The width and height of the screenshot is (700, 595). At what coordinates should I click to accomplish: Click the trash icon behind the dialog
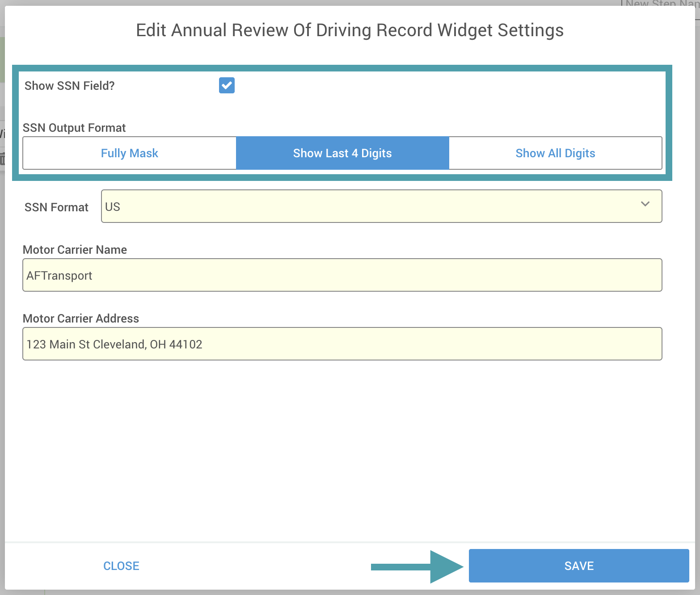pos(2,159)
